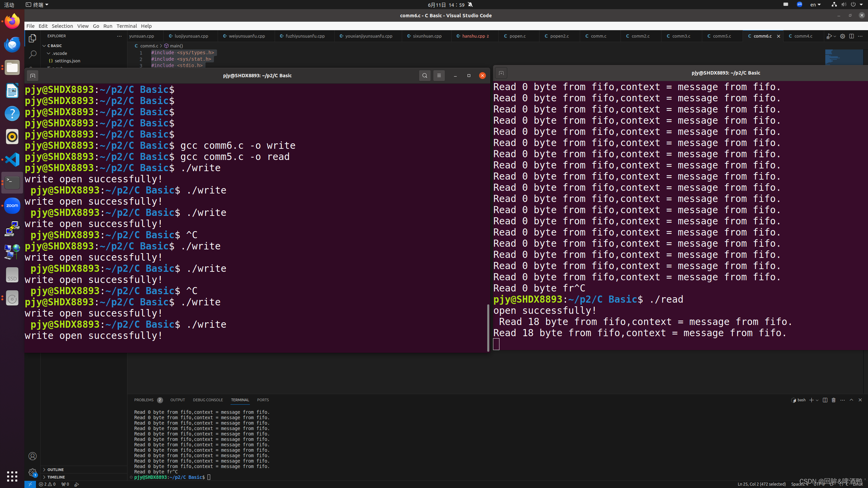Click the editor minimap overview
This screenshot has width=868, height=488.
[x=844, y=57]
